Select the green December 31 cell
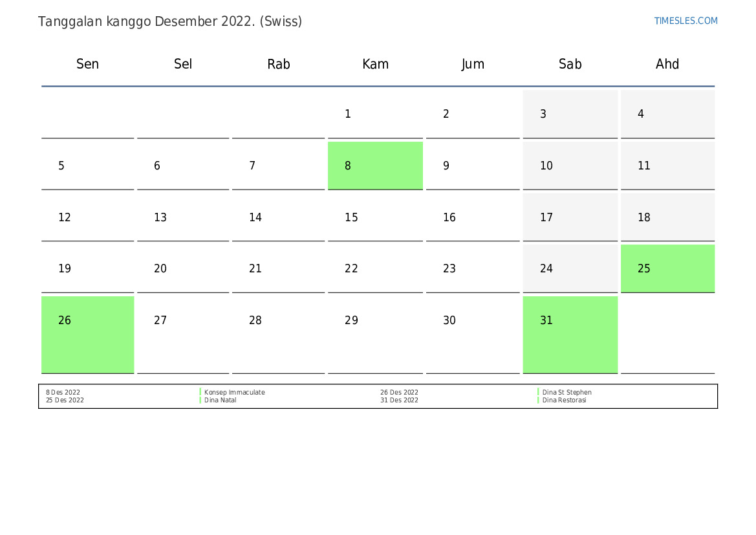Screen dimensions: 756x535 (x=570, y=334)
